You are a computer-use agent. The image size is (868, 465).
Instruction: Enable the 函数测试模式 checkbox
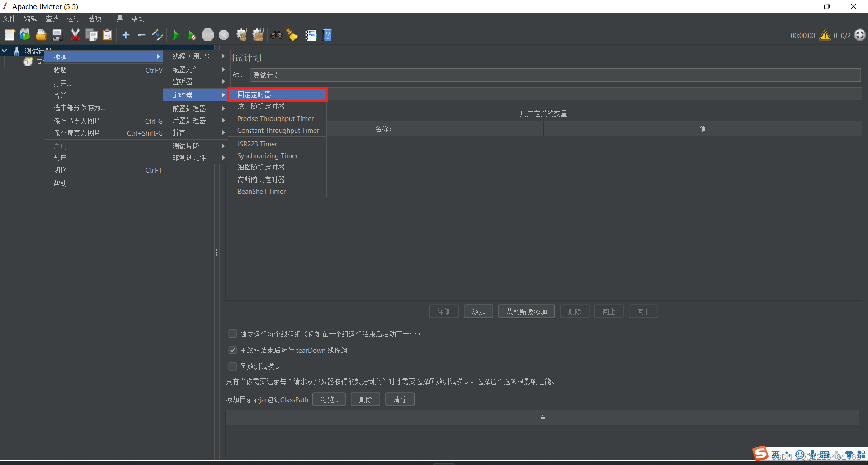[232, 366]
